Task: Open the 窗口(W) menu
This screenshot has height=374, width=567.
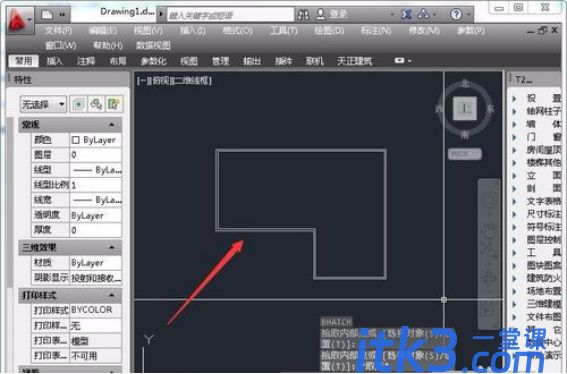Action: tap(61, 46)
